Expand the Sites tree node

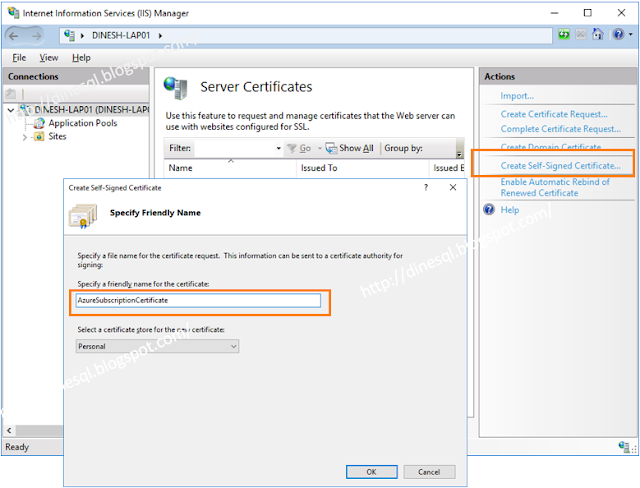point(24,137)
